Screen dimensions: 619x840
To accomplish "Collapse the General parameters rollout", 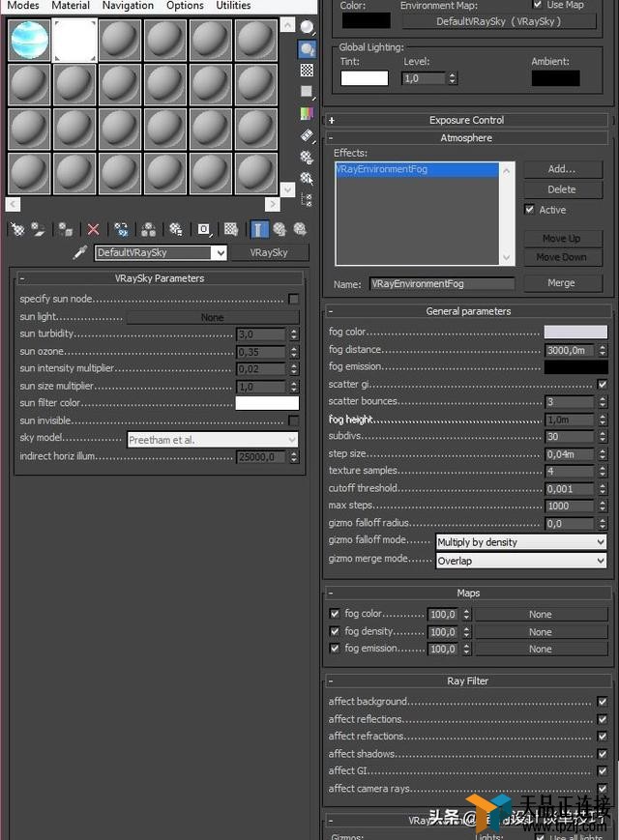I will click(x=468, y=311).
